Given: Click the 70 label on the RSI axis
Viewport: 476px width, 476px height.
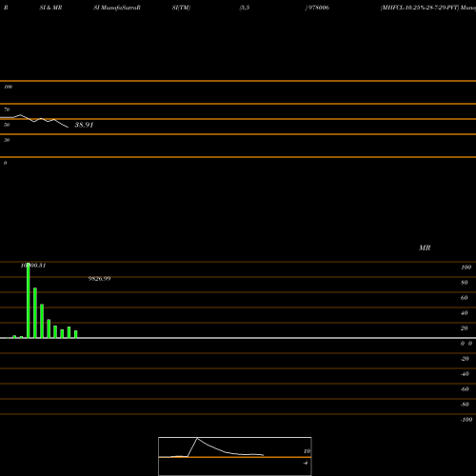Looking at the screenshot, I should 7,109.
